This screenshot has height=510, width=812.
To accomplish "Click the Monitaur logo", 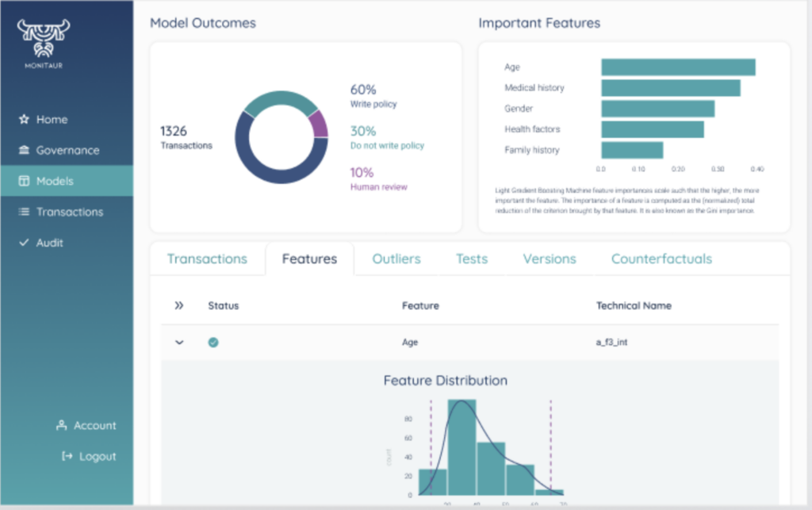I will (44, 44).
